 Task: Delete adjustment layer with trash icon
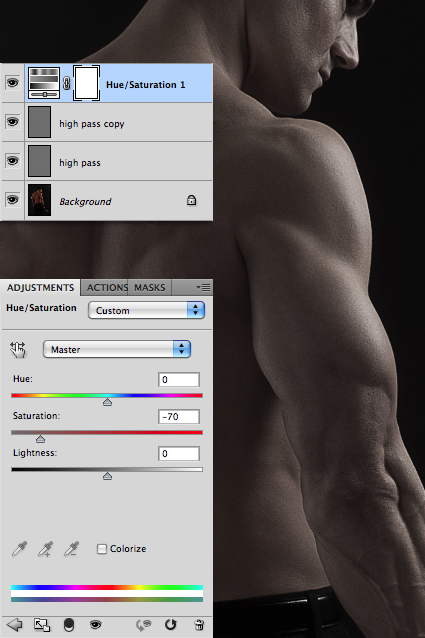point(199,625)
